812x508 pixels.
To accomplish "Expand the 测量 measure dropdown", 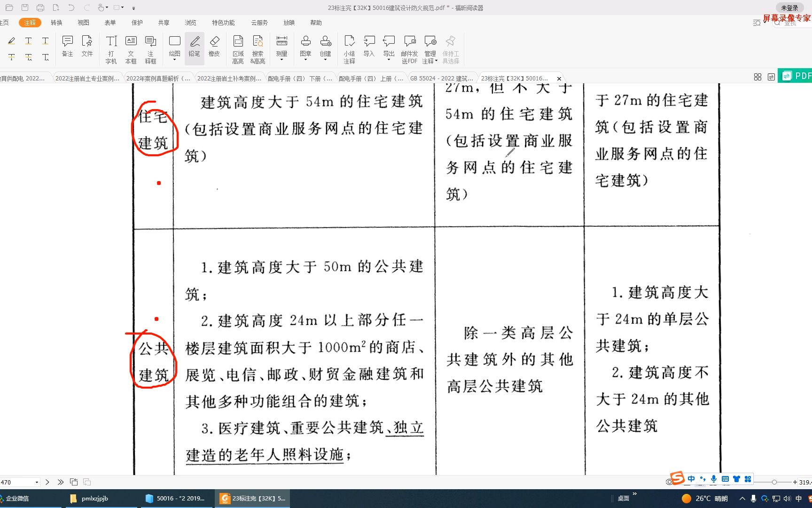I will [281, 60].
